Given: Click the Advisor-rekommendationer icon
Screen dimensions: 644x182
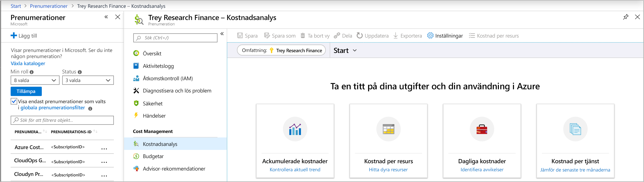Looking at the screenshot, I should click(x=136, y=169).
